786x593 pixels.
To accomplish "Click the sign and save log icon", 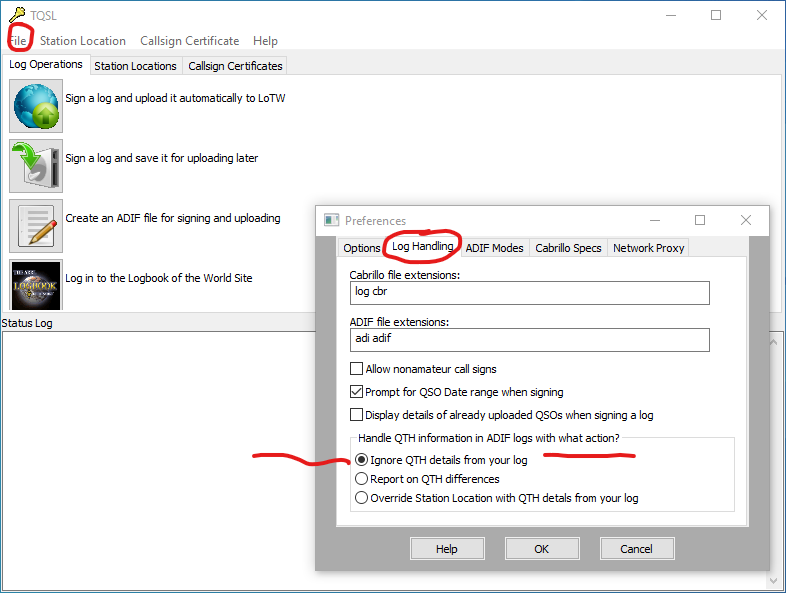I will [36, 166].
